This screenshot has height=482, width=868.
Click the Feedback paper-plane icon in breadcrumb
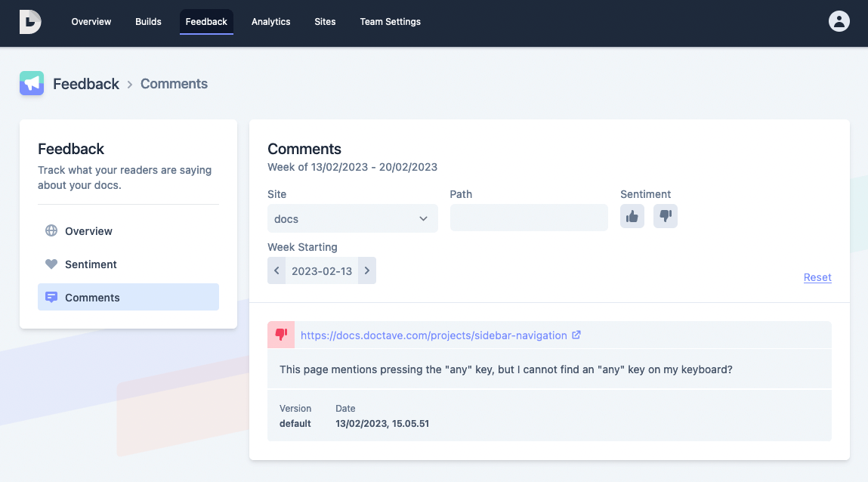click(31, 83)
